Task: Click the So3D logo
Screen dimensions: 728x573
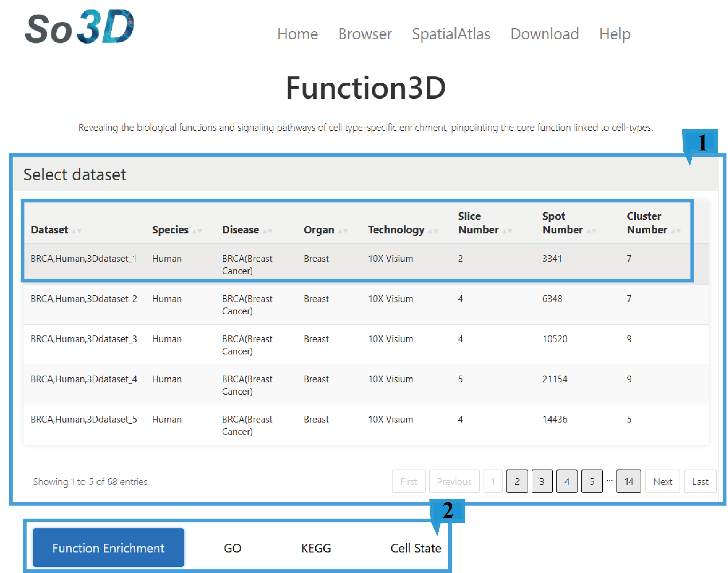Action: [79, 27]
